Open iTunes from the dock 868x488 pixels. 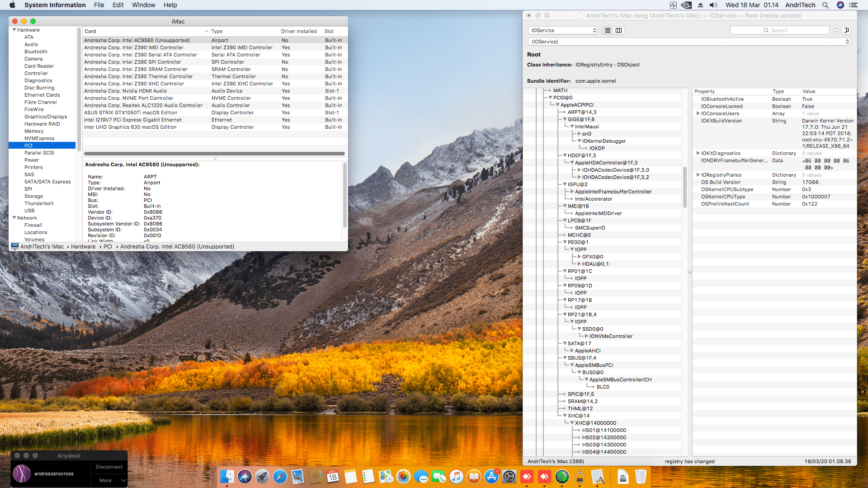point(456,477)
